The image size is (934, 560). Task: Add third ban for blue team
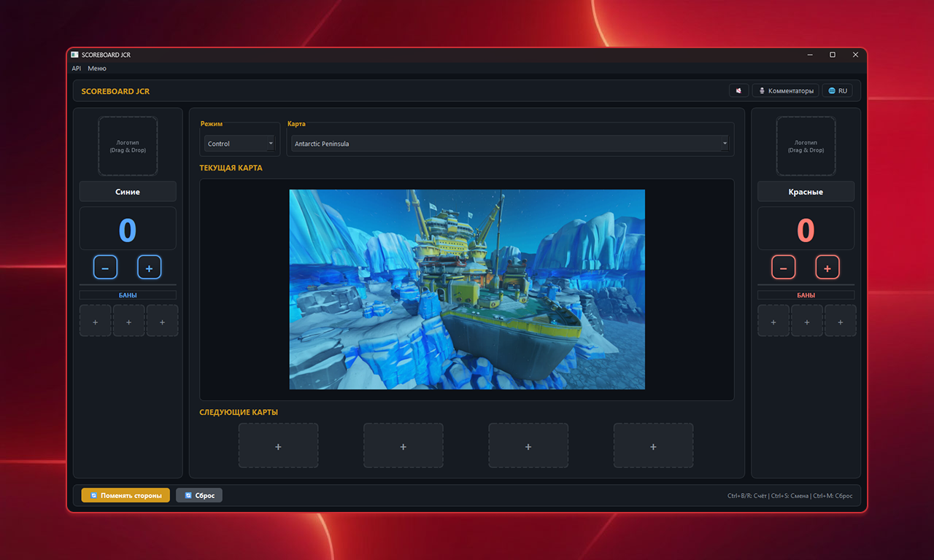[162, 321]
